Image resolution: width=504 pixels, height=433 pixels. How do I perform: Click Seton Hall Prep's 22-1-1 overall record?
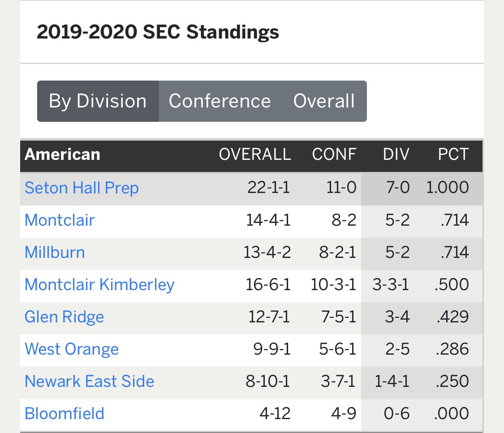[268, 188]
